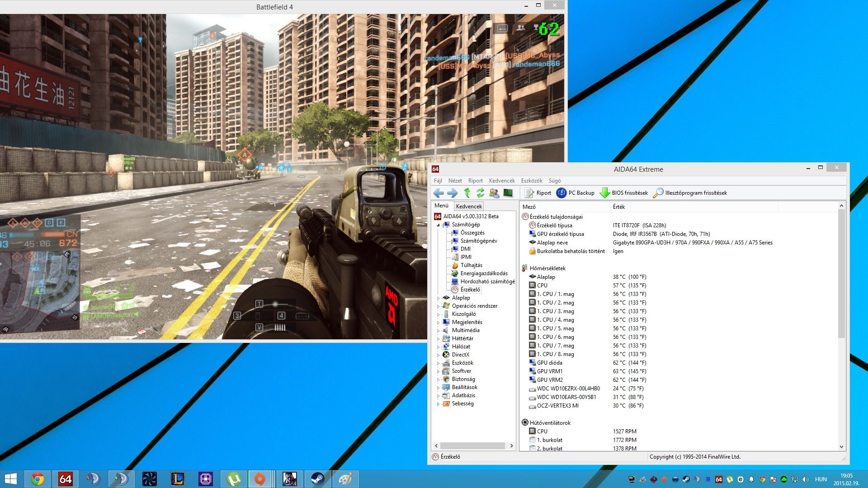Open BIOS frissítések updates
The image size is (868, 488).
click(624, 193)
